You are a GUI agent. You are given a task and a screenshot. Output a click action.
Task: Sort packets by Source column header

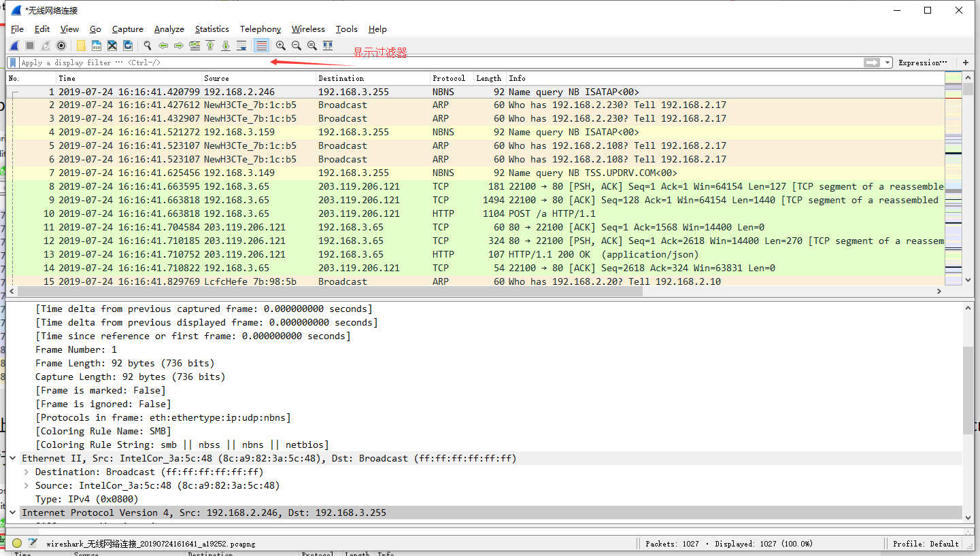pyautogui.click(x=259, y=78)
